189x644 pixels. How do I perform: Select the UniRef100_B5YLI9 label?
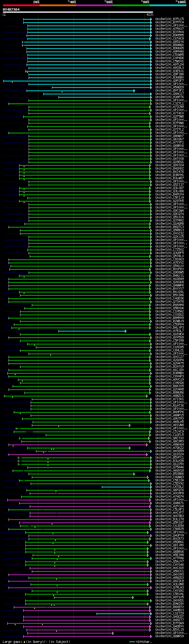coord(170,630)
